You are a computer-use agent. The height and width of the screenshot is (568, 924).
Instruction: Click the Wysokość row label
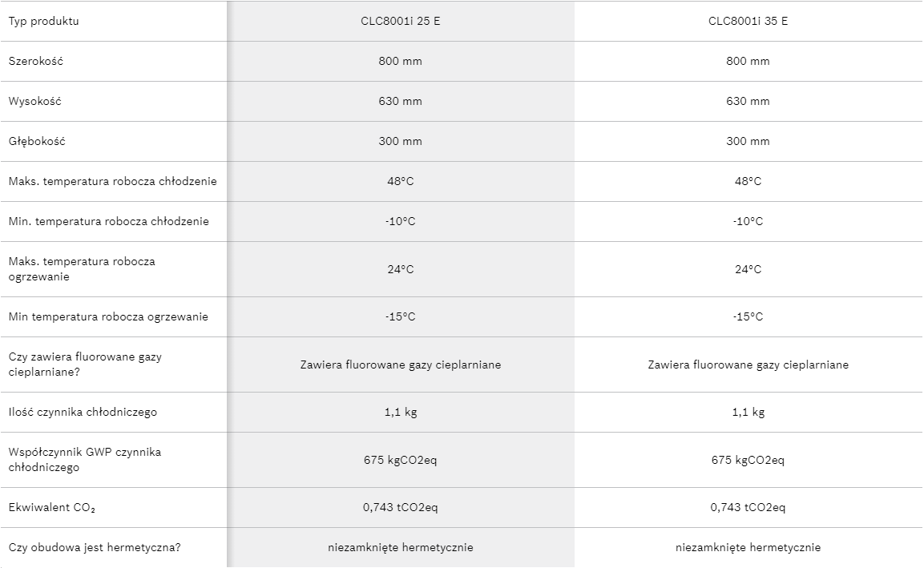tap(34, 102)
